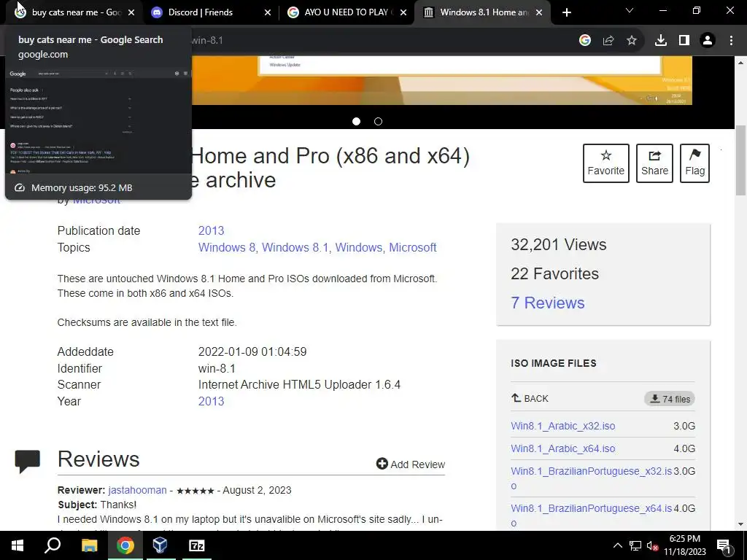The height and width of the screenshot is (560, 747).
Task: Go BACK in the ISO image files list
Action: pyautogui.click(x=530, y=399)
